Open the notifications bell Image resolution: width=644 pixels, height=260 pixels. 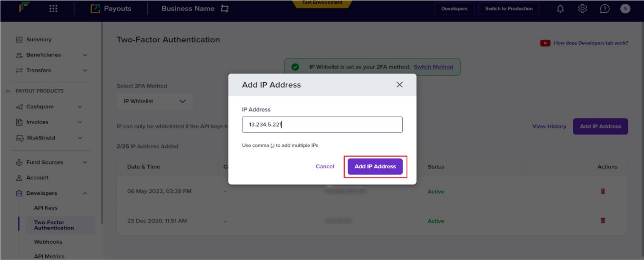tap(560, 9)
